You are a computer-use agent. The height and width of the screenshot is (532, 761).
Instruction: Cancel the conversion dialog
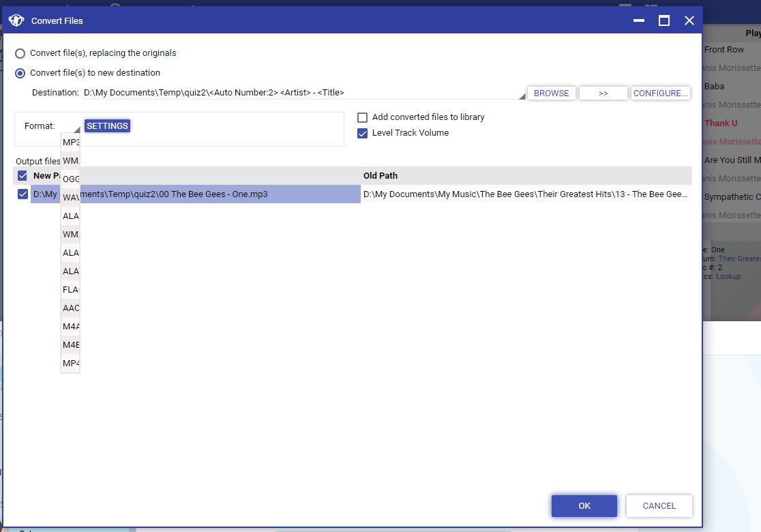(x=659, y=506)
